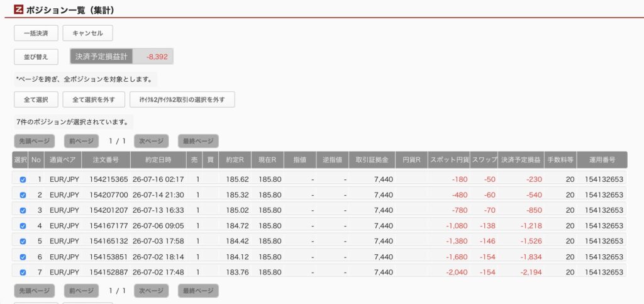Click the 約定R column header
644x304 pixels.
pos(235,160)
